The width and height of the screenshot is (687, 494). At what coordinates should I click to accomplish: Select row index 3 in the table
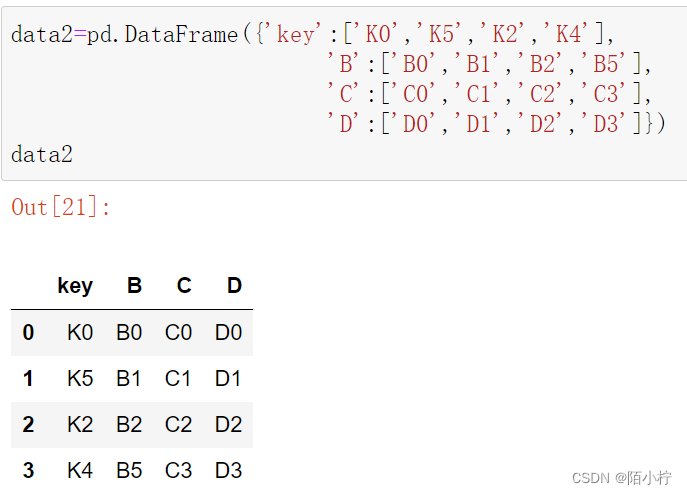(28, 471)
